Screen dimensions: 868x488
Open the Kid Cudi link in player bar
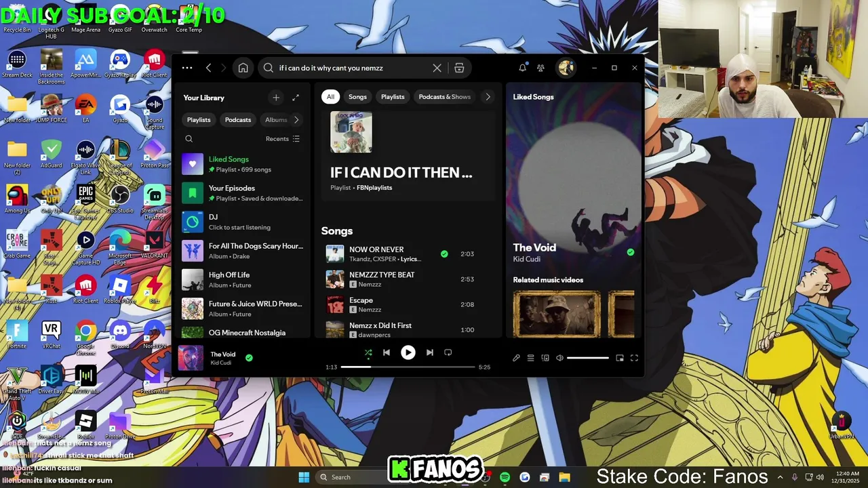(x=220, y=363)
